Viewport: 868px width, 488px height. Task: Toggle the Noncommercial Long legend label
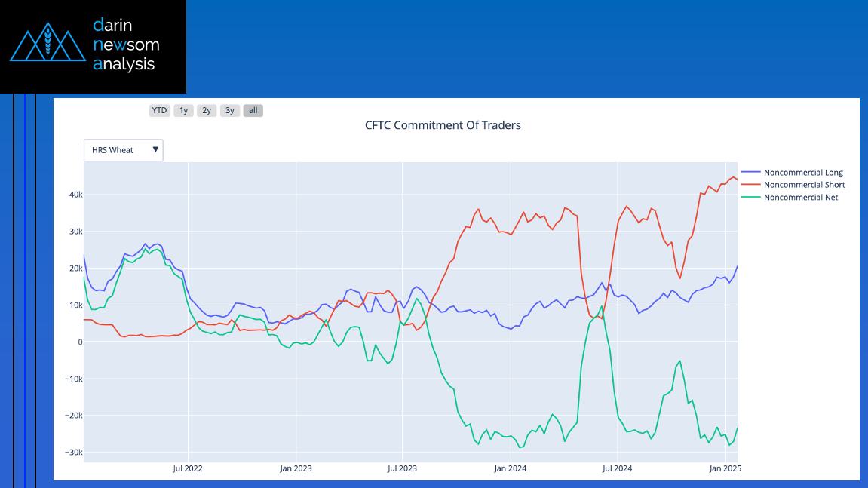point(803,173)
